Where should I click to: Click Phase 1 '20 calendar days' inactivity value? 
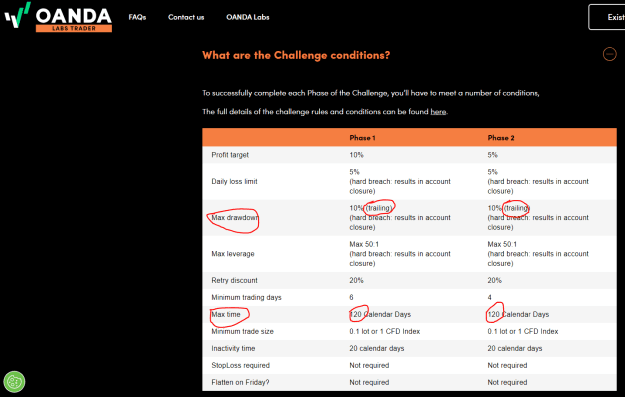[377, 348]
